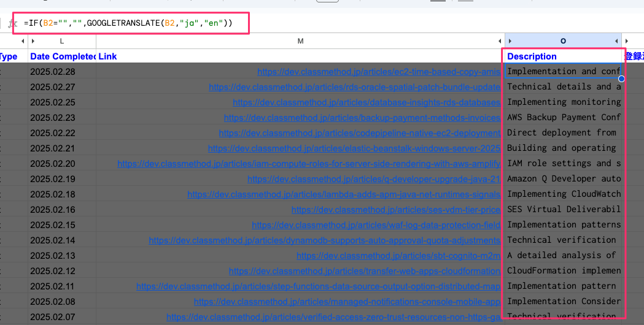Select column M by its header letter
The width and height of the screenshot is (644, 325).
[301, 41]
